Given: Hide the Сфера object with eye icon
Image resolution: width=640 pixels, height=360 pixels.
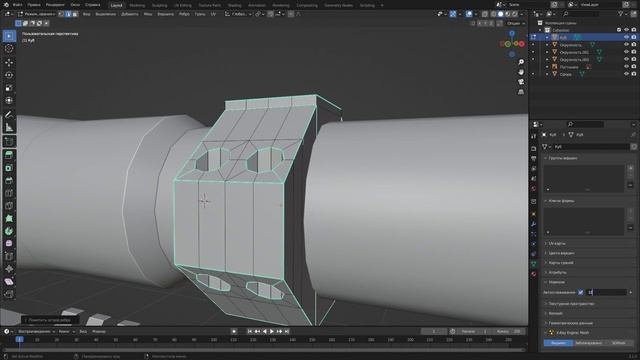Looking at the screenshot, I should (626, 74).
